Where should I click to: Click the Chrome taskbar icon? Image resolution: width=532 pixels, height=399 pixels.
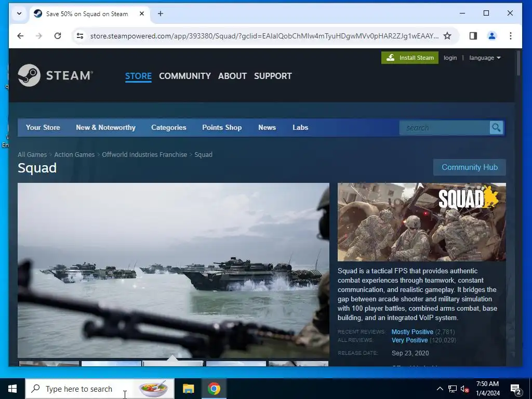pos(214,389)
